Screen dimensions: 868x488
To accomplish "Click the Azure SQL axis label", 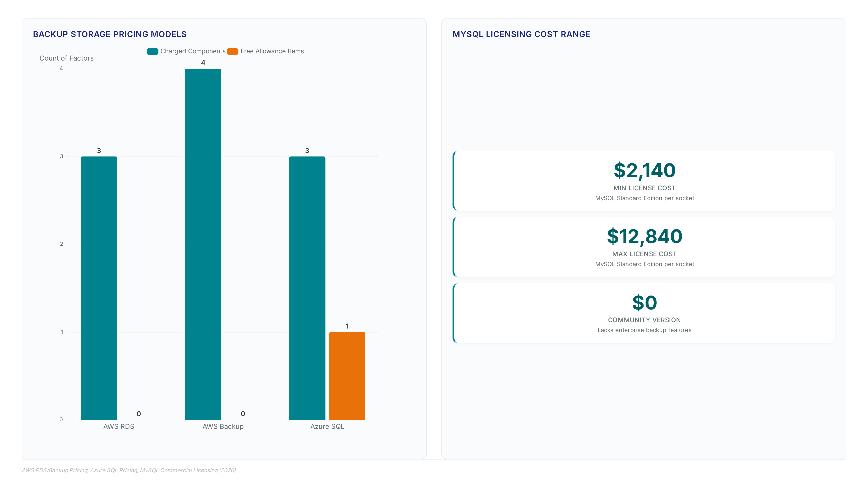I will point(327,426).
